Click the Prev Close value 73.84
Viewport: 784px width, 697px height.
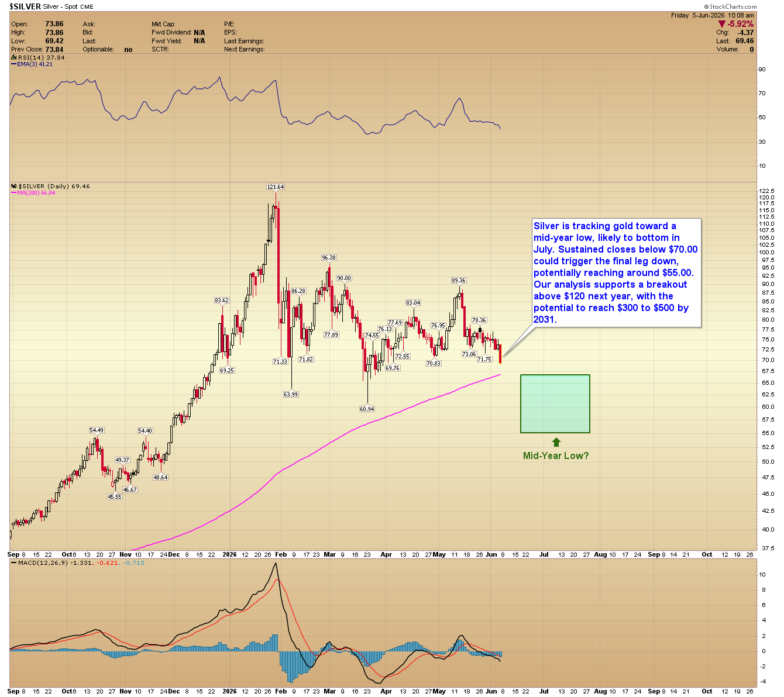54,50
